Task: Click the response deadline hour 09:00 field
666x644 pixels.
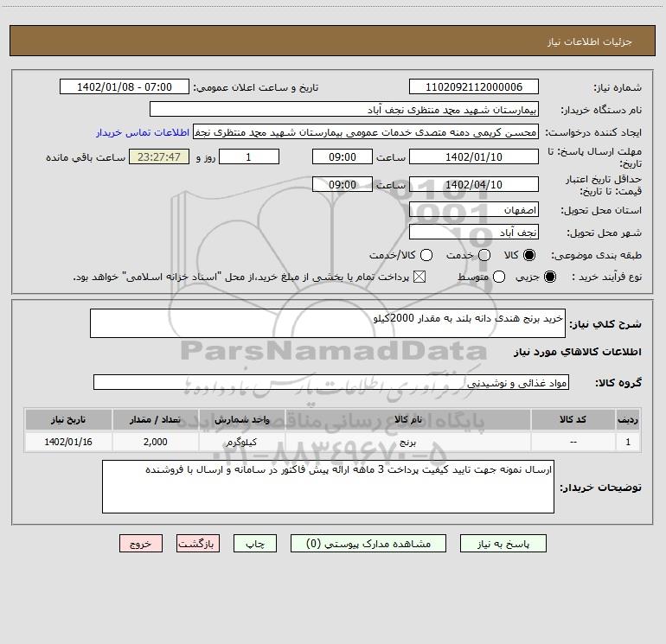Action: [343, 156]
